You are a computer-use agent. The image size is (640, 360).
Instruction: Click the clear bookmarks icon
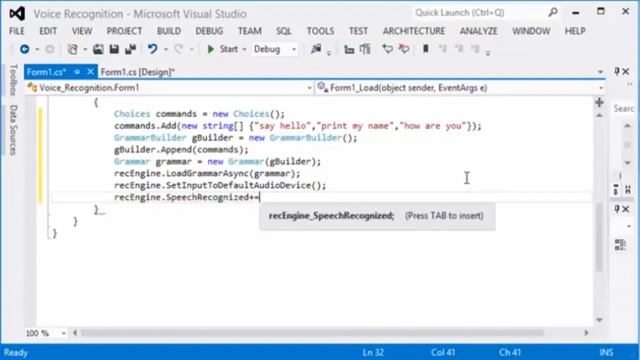click(x=475, y=49)
